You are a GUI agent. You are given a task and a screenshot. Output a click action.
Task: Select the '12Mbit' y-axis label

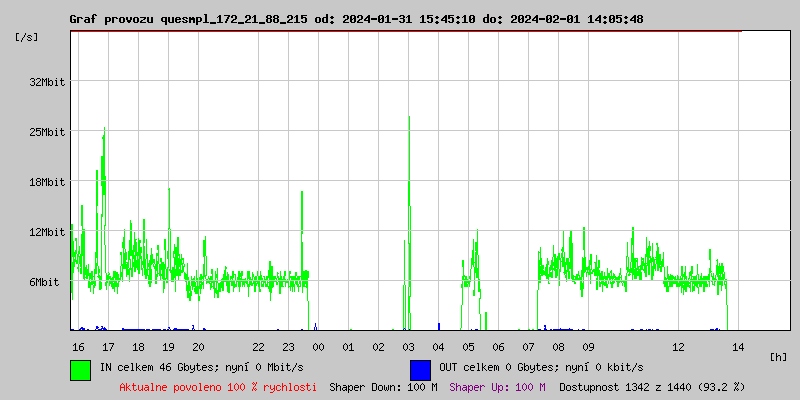[x=47, y=232]
